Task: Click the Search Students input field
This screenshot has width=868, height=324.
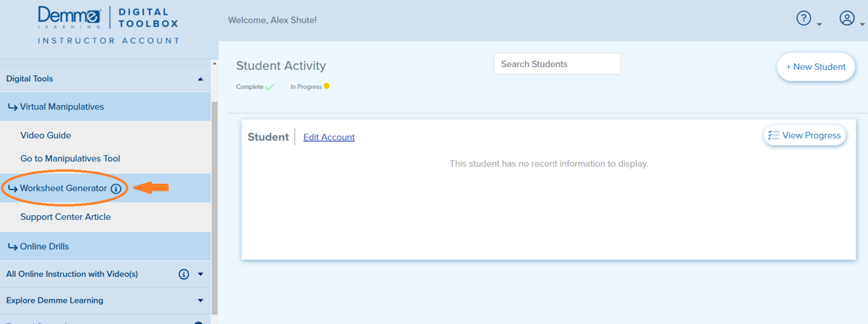Action: 557,64
